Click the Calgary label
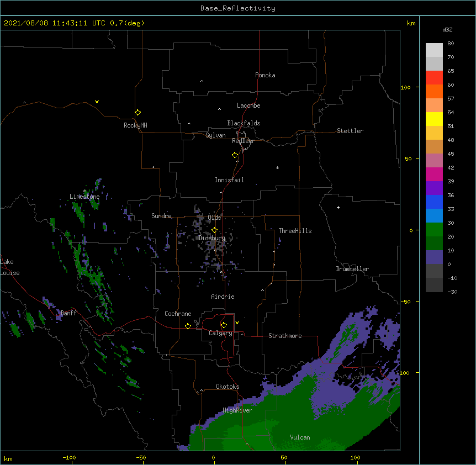This screenshot has height=465, width=476. pos(220,333)
